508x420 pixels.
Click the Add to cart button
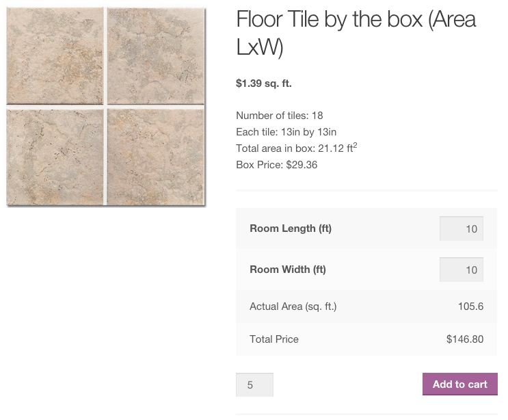(x=459, y=384)
